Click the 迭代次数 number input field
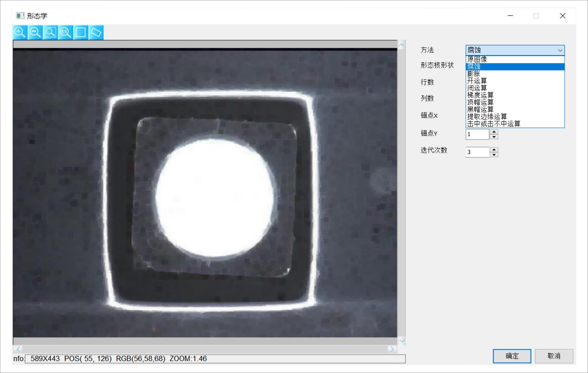 [477, 152]
